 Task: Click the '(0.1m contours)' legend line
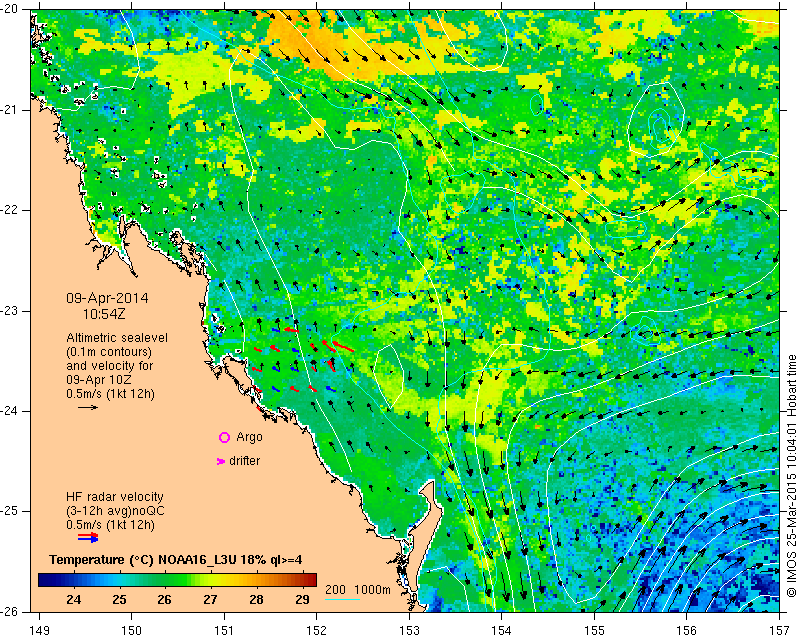click(109, 352)
